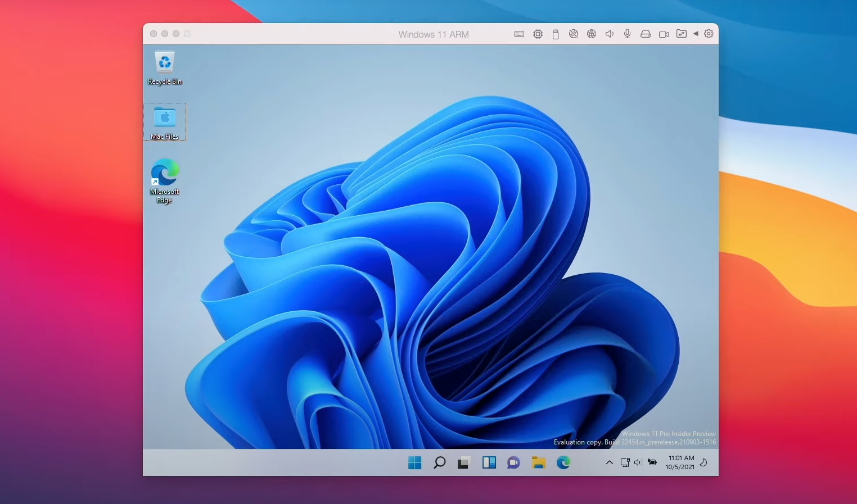The width and height of the screenshot is (857, 504).
Task: Open the Widgets panel from taskbar
Action: tap(489, 462)
